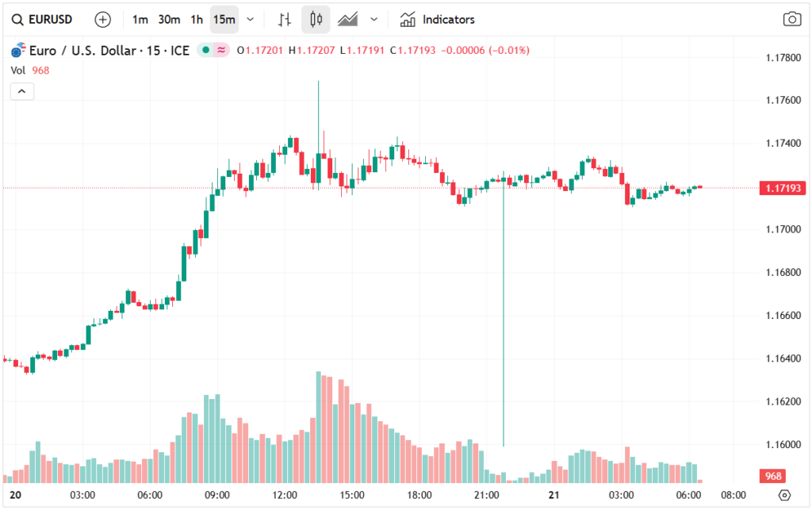Open the Indicators panel
Image resolution: width=812 pixels, height=510 pixels.
coord(438,19)
